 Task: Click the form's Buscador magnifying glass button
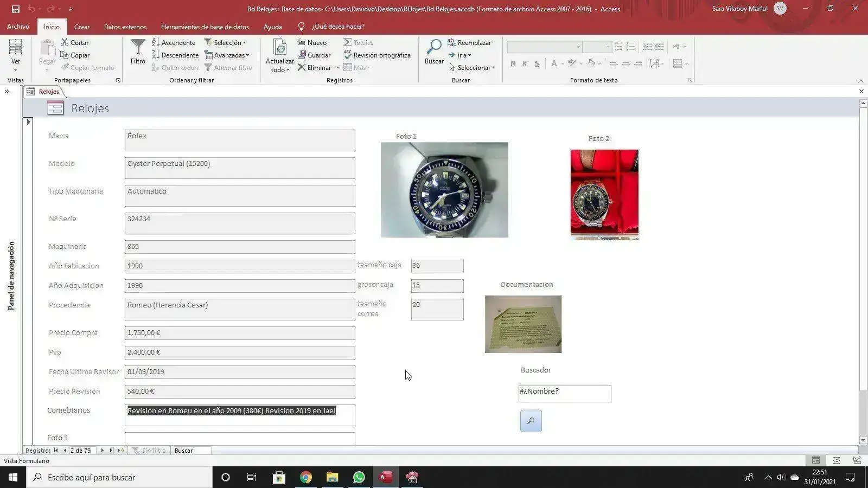531,420
